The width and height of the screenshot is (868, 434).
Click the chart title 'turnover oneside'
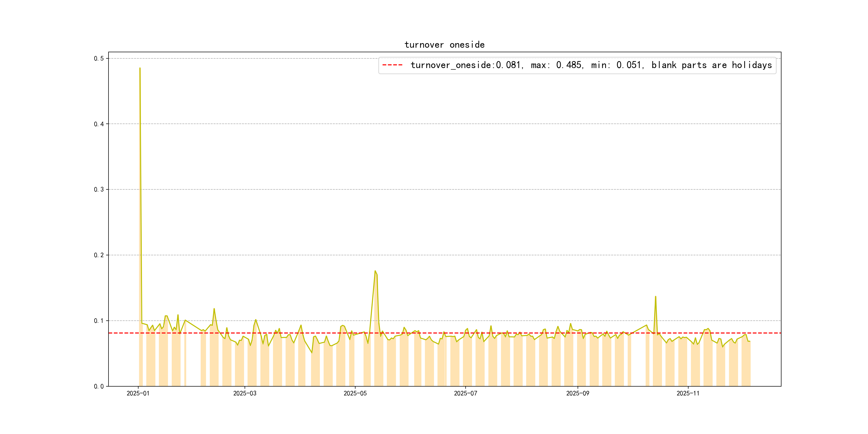444,45
